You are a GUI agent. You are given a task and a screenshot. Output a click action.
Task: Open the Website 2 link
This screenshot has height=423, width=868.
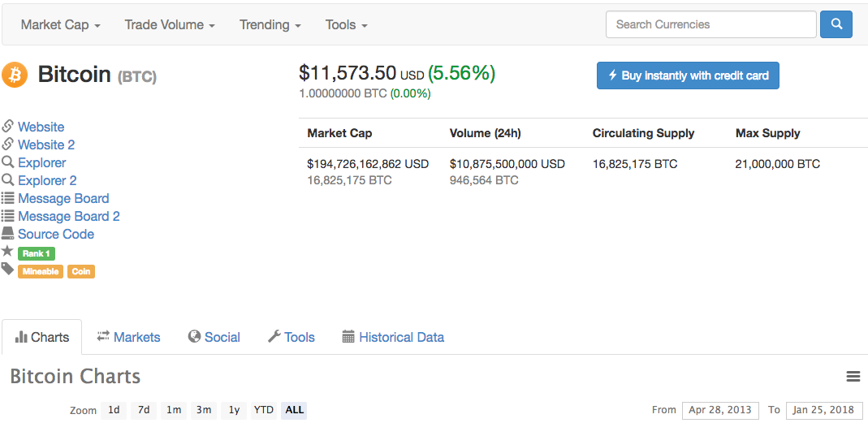coord(46,145)
